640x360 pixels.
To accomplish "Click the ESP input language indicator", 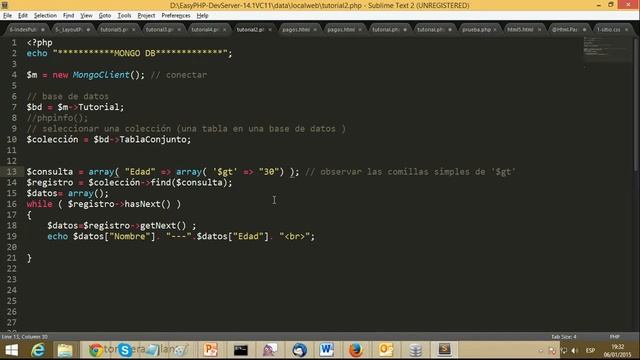I will (x=590, y=351).
